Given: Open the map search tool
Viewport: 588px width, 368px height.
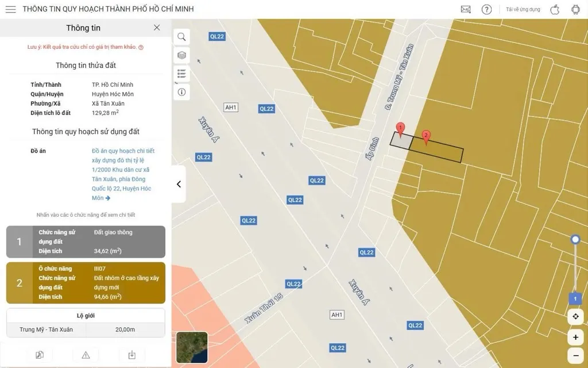Looking at the screenshot, I should pyautogui.click(x=181, y=37).
